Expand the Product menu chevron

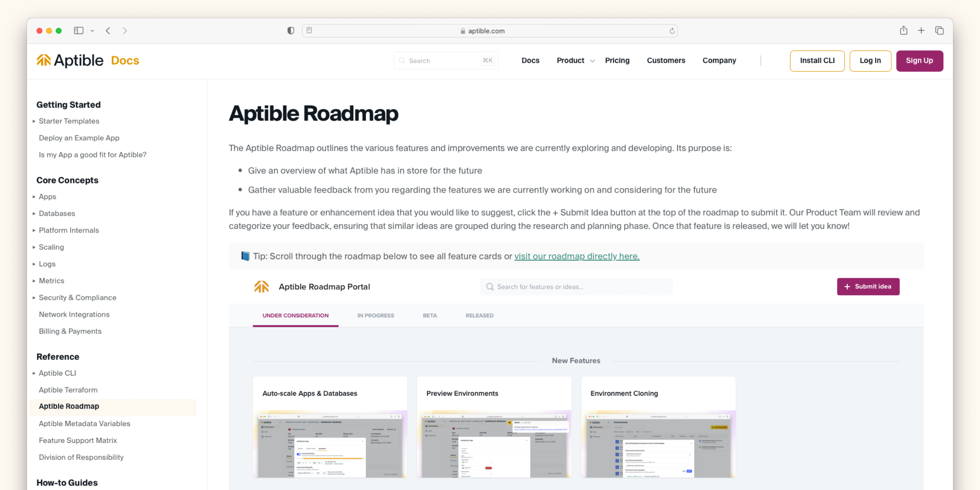tap(592, 61)
